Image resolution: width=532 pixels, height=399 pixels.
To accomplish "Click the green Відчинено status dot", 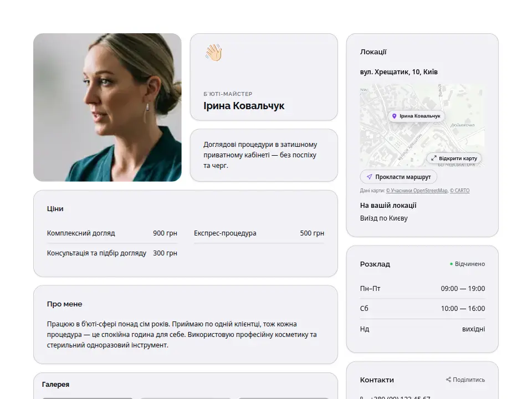I will pos(451,264).
